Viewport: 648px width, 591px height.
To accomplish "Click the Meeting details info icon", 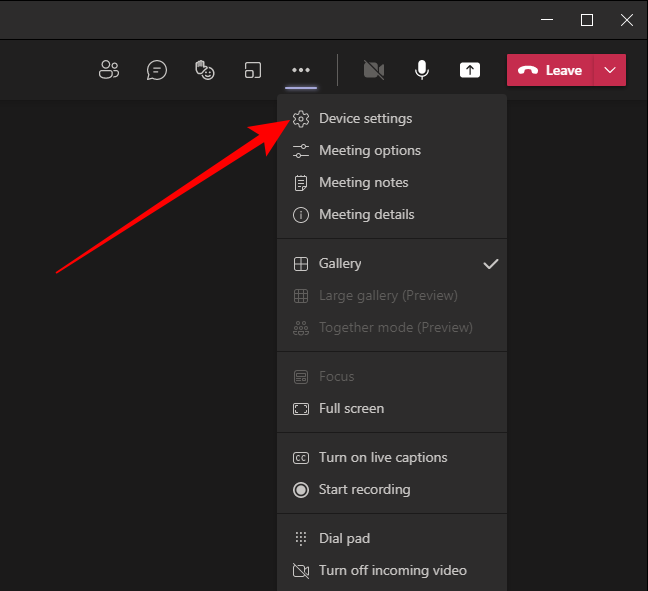I will (301, 215).
